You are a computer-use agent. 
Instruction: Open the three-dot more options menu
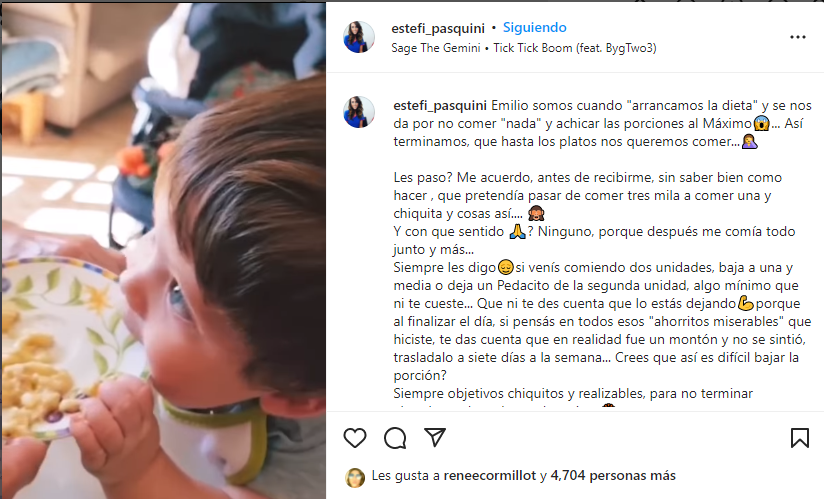tap(798, 37)
